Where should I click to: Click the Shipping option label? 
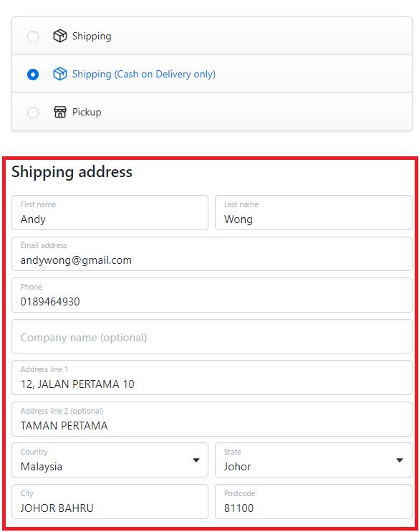[x=92, y=37]
